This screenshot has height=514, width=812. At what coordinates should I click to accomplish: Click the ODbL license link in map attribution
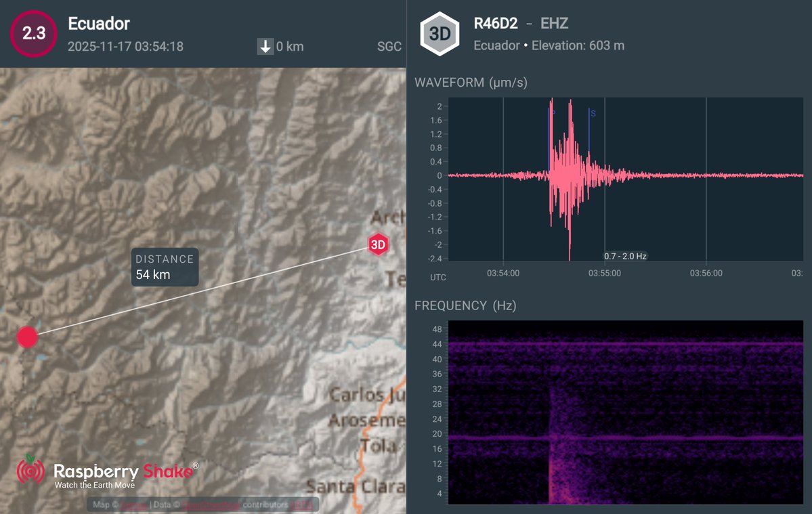click(303, 505)
